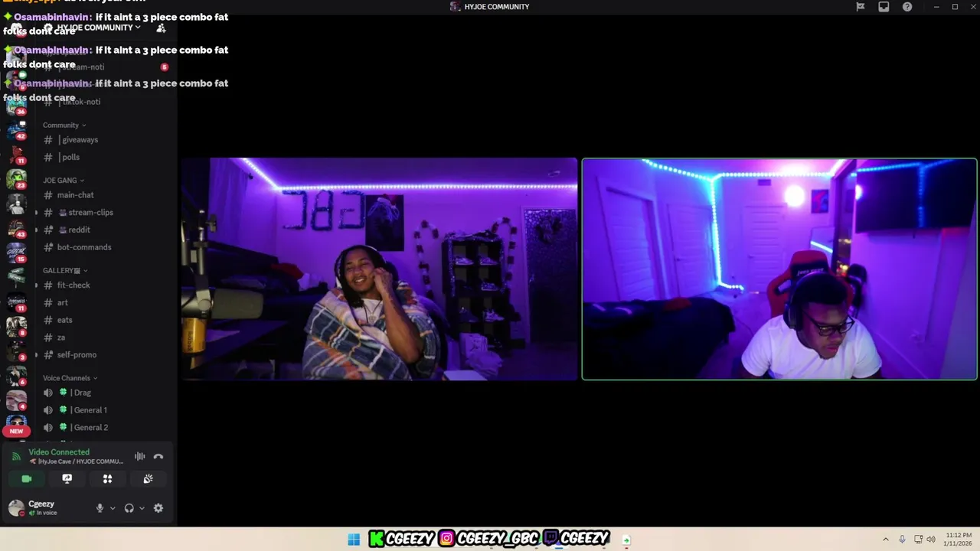
Task: Open server icon with 43 badge
Action: (x=16, y=228)
